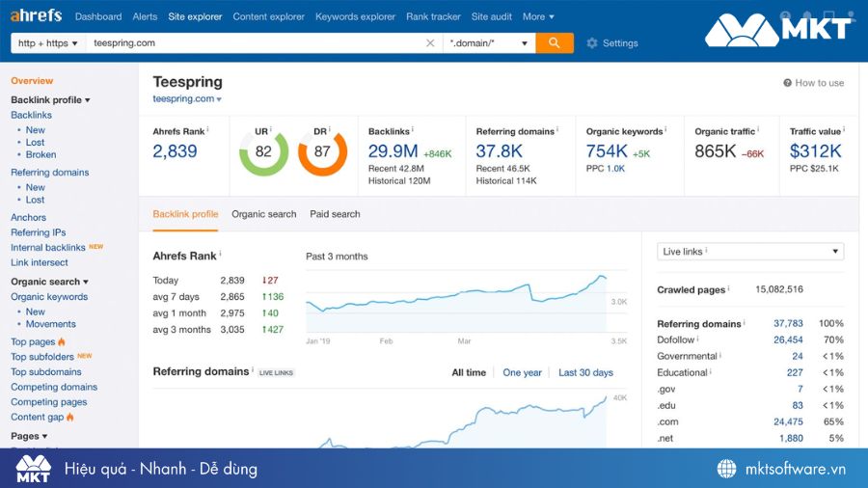This screenshot has width=868, height=488.
Task: Switch to the Organic search tab
Action: [264, 213]
